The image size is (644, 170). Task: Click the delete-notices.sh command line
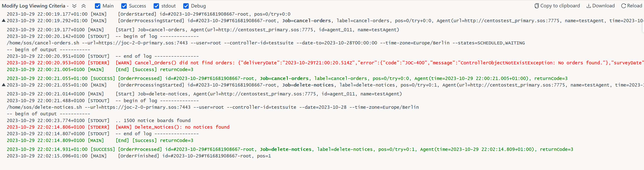click(x=213, y=107)
